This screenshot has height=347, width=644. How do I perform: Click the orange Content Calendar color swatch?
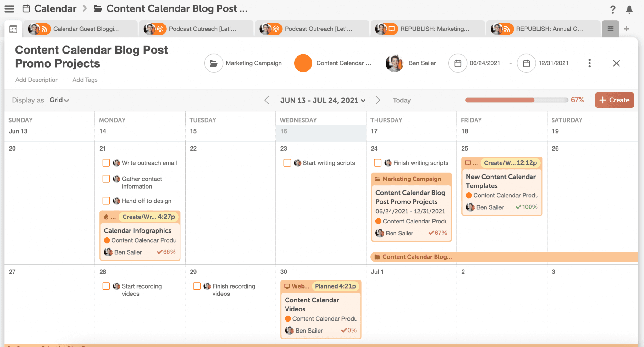[x=303, y=63]
